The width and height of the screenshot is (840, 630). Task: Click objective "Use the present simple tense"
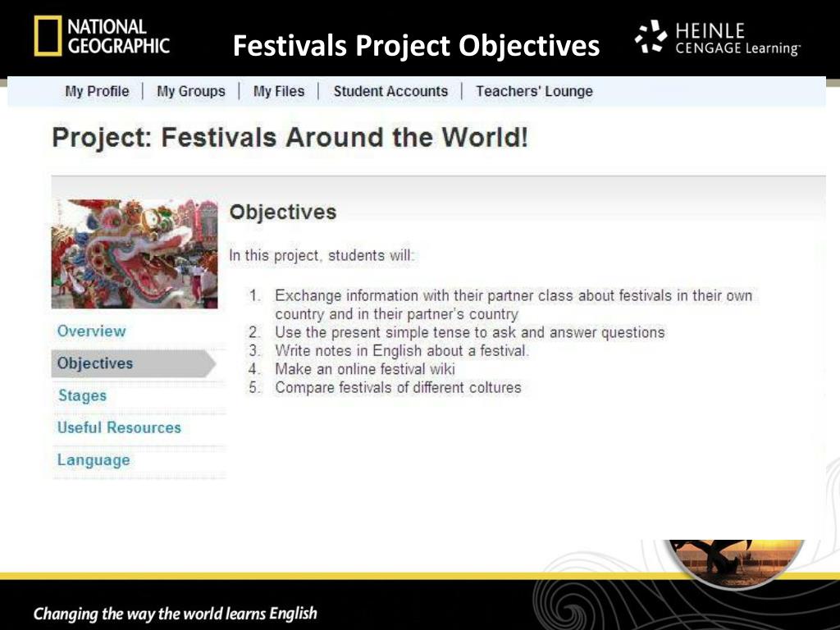pyautogui.click(x=470, y=332)
